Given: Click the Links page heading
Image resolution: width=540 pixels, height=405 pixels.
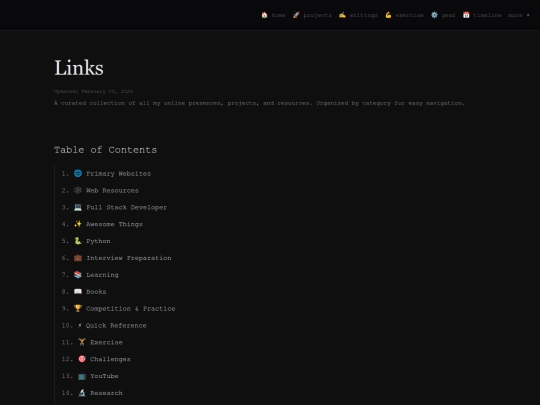Looking at the screenshot, I should click(79, 68).
